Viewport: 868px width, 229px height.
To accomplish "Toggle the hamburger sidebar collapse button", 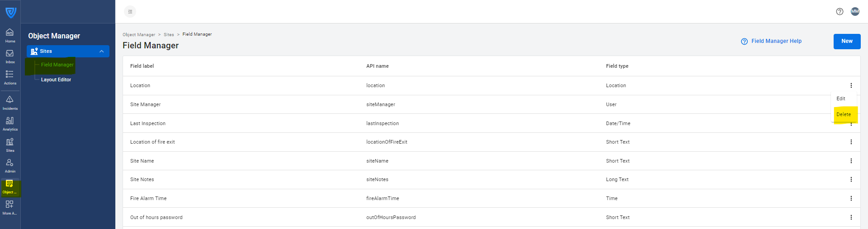I will tap(130, 12).
